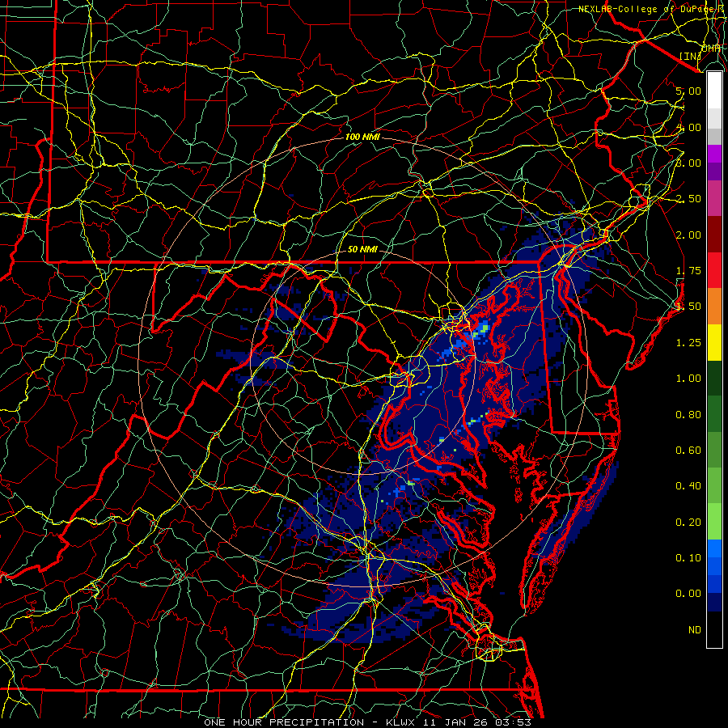The image size is (728, 728).
Task: Select the 2.00 legend value
Action: click(688, 235)
